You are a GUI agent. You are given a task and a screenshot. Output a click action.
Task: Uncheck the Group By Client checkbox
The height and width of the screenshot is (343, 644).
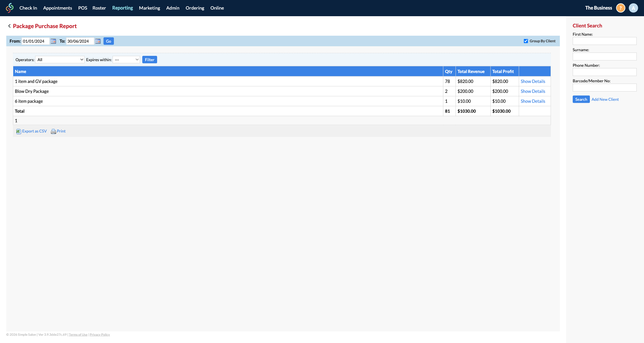coord(526,41)
